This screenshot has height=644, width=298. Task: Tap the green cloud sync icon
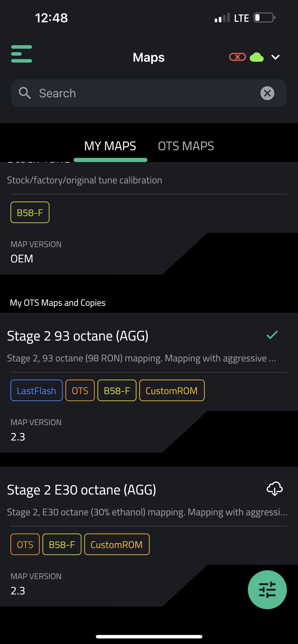(x=257, y=57)
